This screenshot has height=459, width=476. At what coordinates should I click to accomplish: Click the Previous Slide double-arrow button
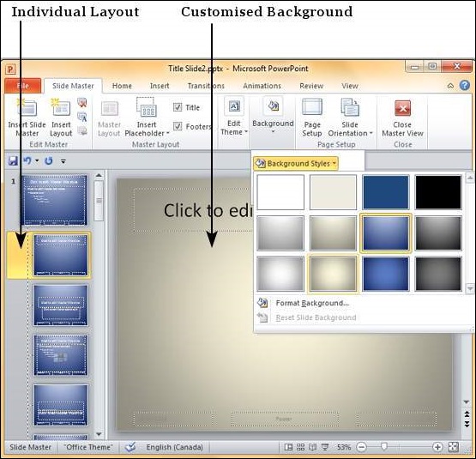[x=467, y=414]
